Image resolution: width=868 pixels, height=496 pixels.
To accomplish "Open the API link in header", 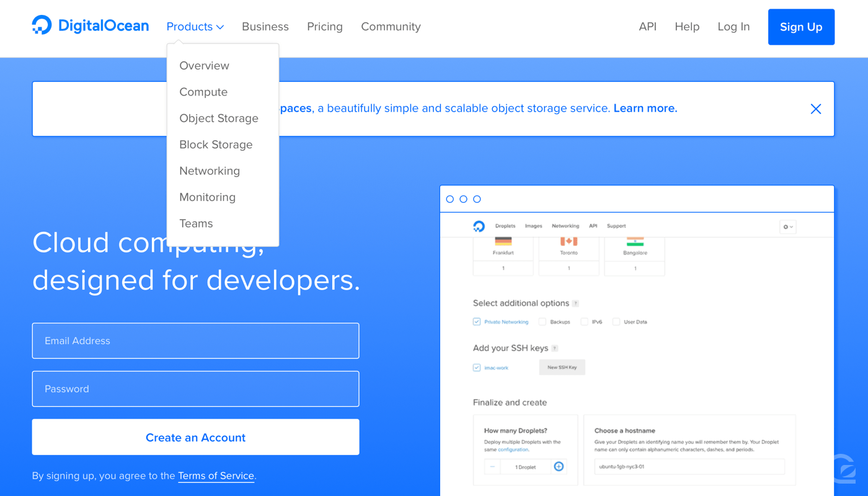I will (x=648, y=27).
